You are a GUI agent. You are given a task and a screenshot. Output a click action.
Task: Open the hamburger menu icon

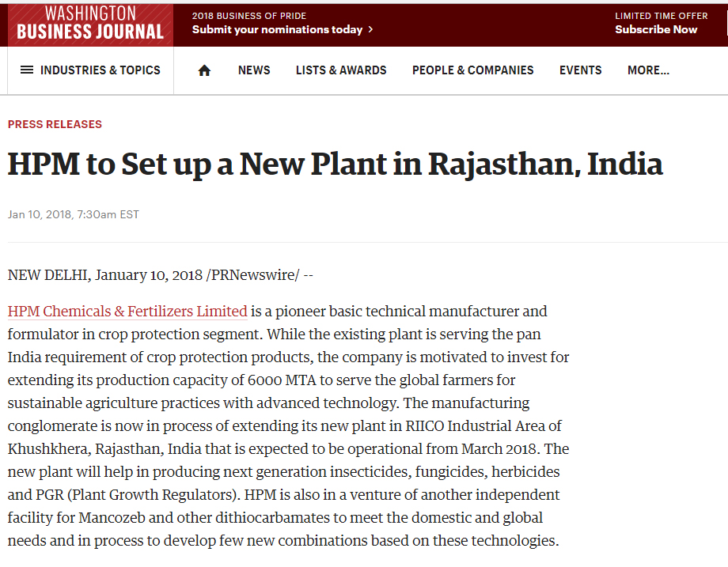[x=27, y=70]
